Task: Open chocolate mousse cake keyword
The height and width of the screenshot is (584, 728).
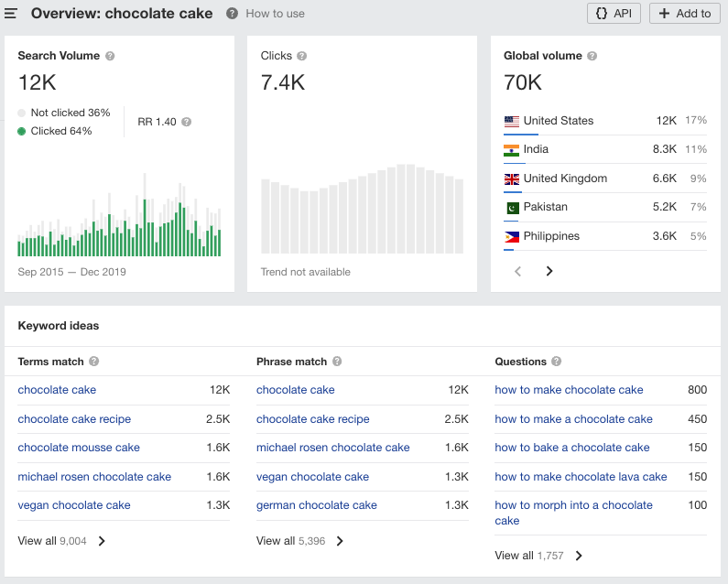Action: point(79,448)
